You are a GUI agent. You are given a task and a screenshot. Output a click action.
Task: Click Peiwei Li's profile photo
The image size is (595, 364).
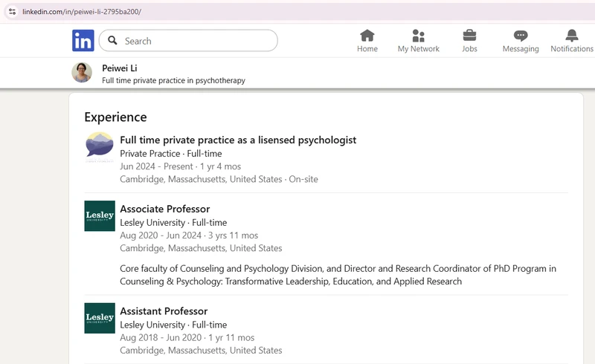(82, 72)
